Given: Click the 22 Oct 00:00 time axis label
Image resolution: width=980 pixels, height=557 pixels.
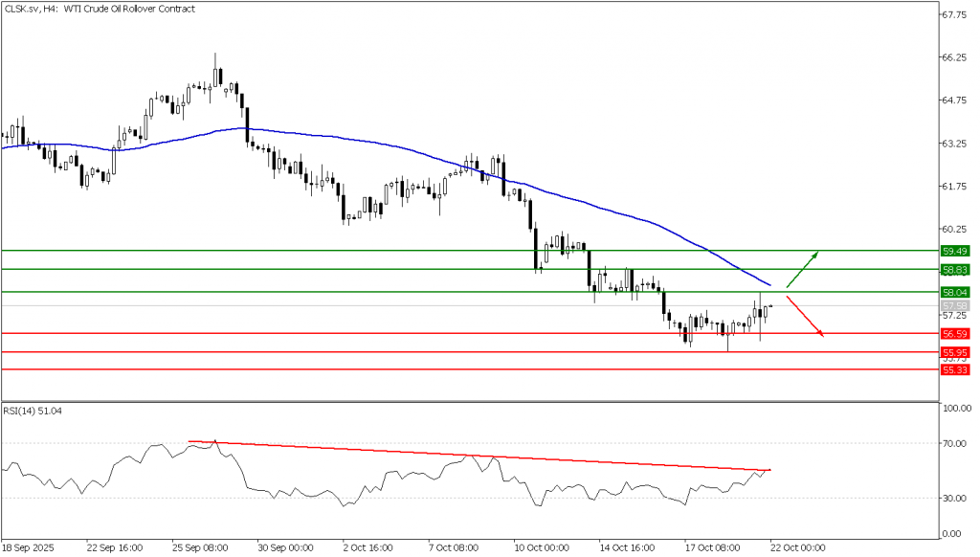Looking at the screenshot, I should [796, 547].
